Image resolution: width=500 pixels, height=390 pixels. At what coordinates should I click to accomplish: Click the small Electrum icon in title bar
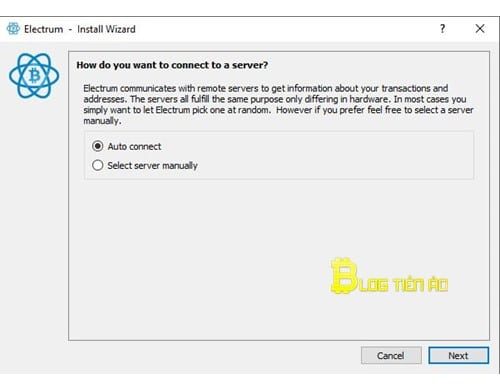click(x=13, y=29)
